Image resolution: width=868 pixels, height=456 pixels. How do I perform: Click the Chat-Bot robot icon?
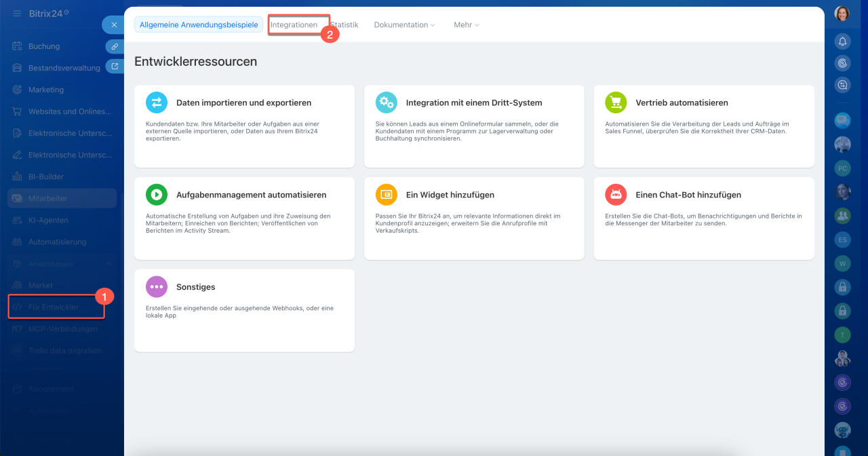(616, 195)
